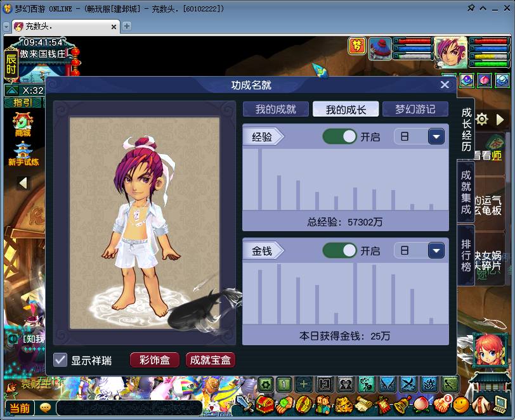Click the purple orb buff icon
Screen dimensions: 515x420
click(x=467, y=80)
